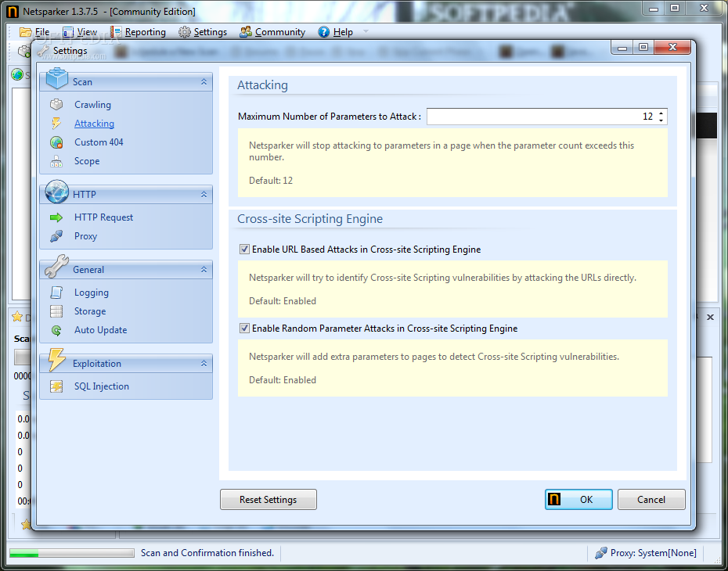Maximize the Settings dialog
This screenshot has width=728, height=571.
[643, 47]
